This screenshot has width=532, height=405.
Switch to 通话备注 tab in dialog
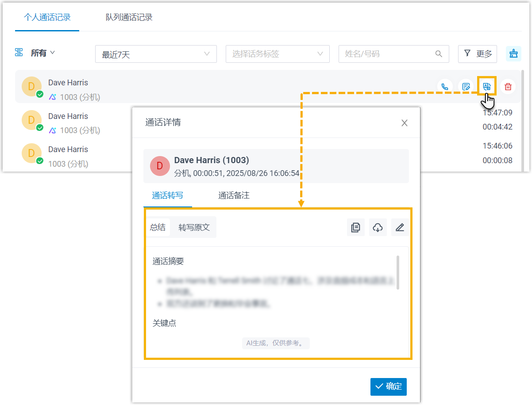click(234, 195)
